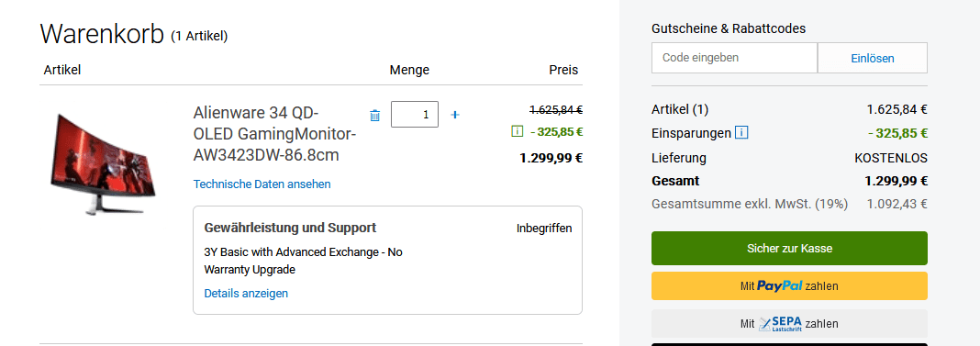
Task: Increase quantity with the plus icon
Action: click(455, 115)
